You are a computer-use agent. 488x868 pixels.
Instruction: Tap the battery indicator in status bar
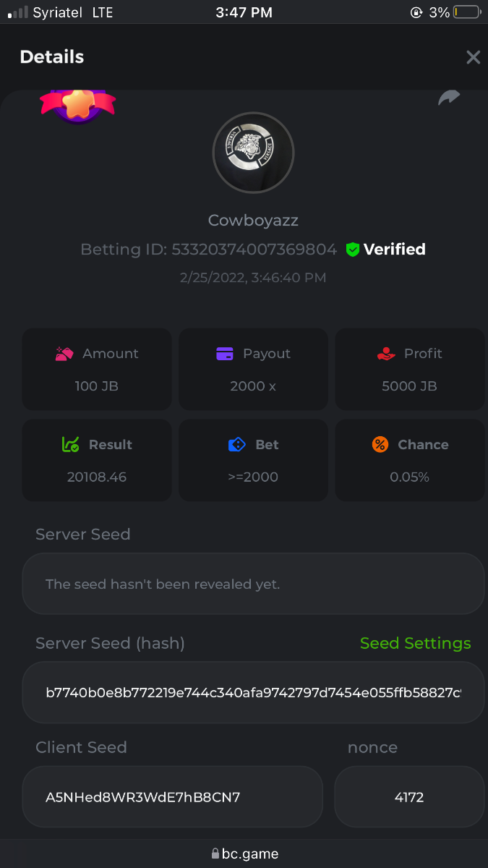(467, 12)
